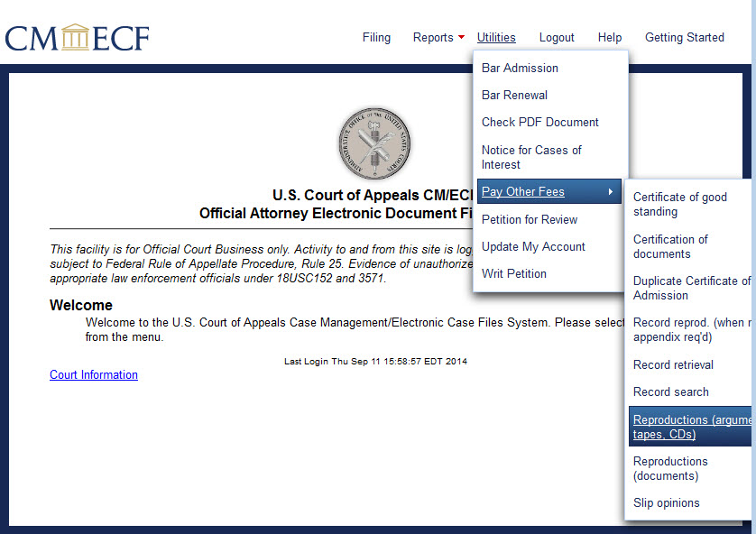The image size is (756, 534).
Task: Select Slip opinions submenu item
Action: coord(666,503)
